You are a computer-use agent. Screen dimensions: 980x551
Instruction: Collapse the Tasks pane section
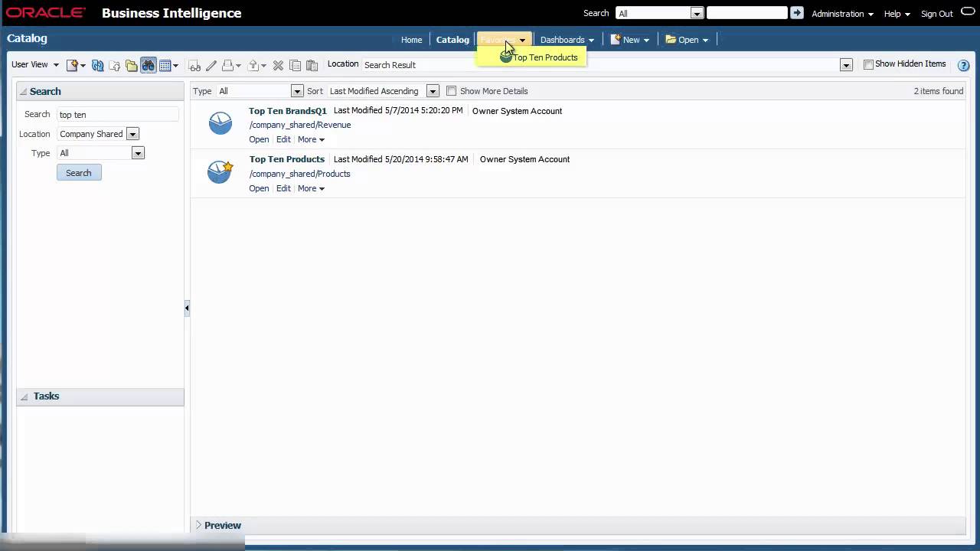point(24,396)
